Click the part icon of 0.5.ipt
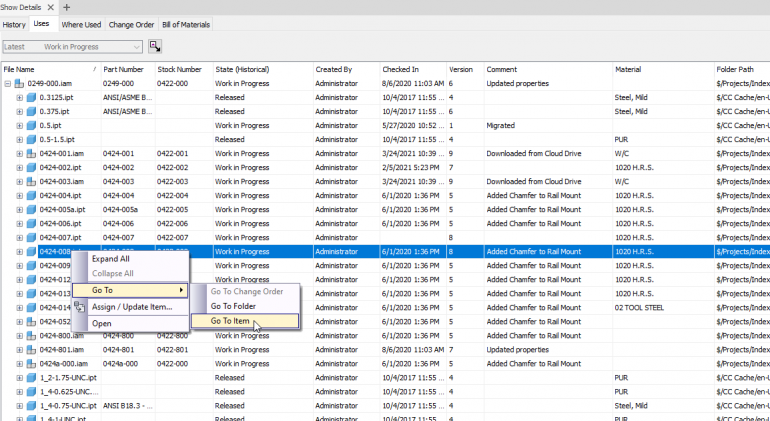 click(x=31, y=125)
